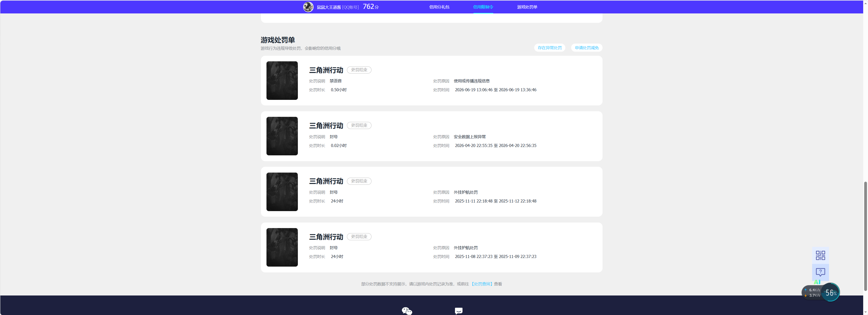This screenshot has width=868, height=315.
Task: Click the 762分 credit score in header
Action: click(x=371, y=7)
